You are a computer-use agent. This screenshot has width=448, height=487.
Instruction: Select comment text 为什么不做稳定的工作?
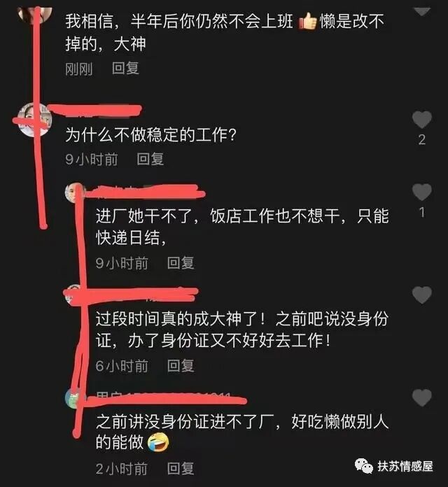point(150,135)
